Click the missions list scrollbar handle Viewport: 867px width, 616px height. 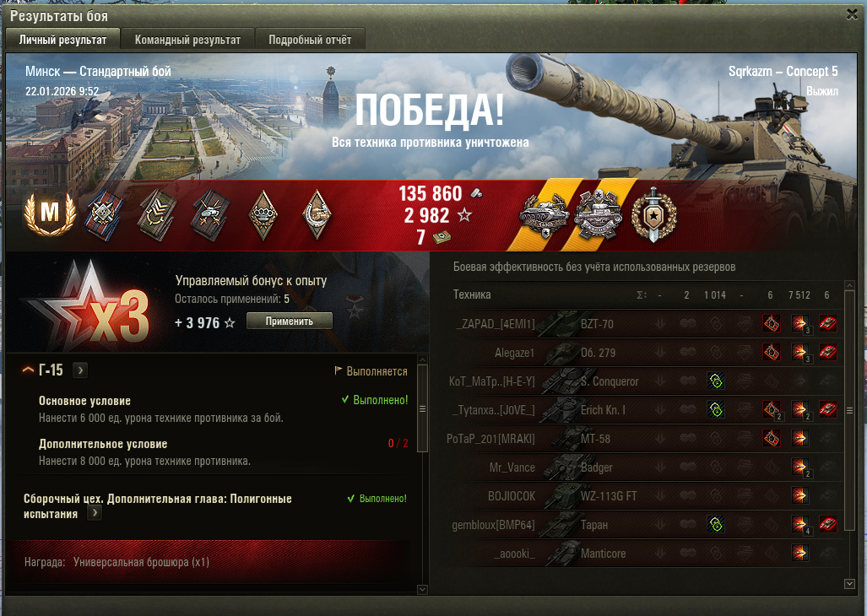coord(422,408)
